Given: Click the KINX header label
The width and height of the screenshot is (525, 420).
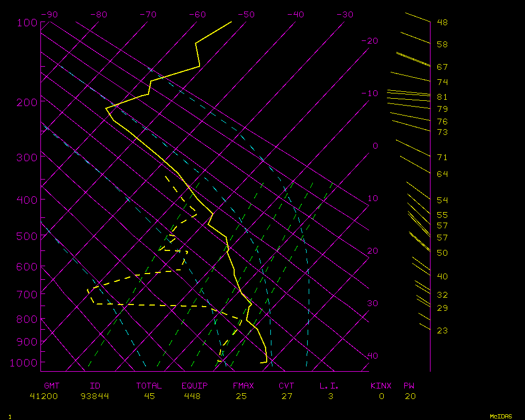Looking at the screenshot, I should tap(381, 386).
